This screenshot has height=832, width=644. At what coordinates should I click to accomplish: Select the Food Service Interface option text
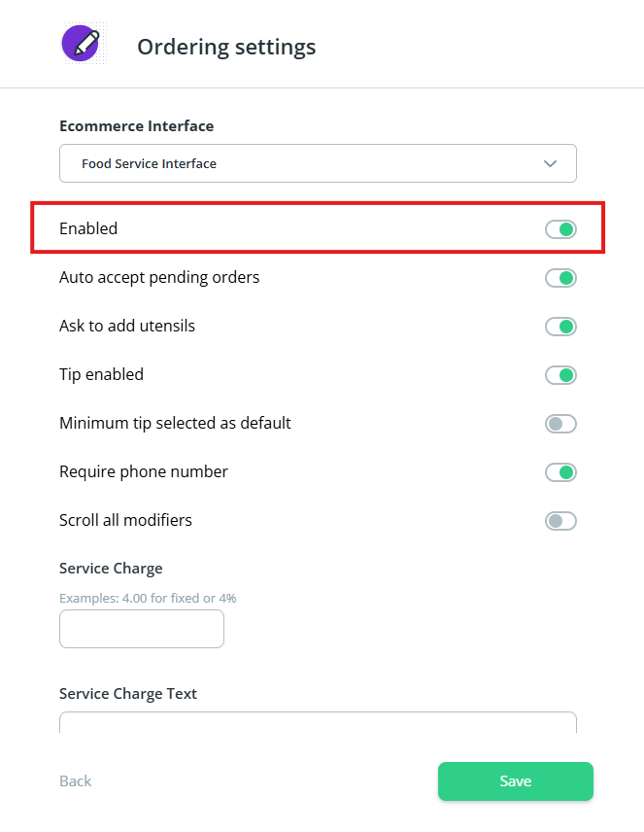(x=149, y=164)
